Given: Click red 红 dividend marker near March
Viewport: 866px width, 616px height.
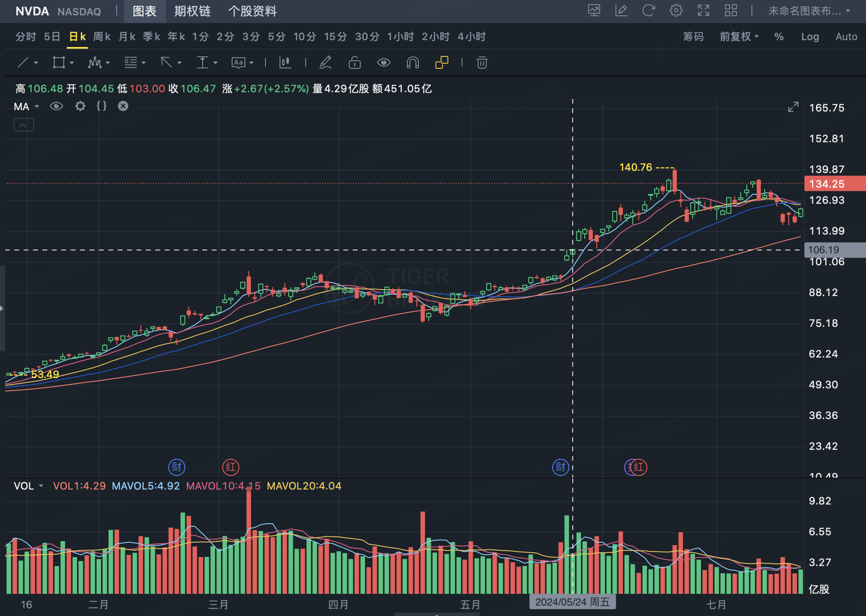Looking at the screenshot, I should tap(231, 467).
